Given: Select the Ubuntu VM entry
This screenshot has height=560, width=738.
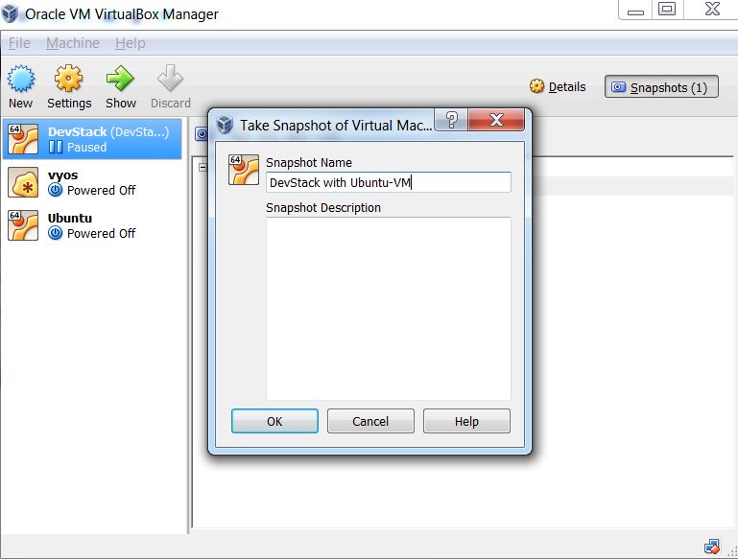Looking at the screenshot, I should pyautogui.click(x=92, y=225).
